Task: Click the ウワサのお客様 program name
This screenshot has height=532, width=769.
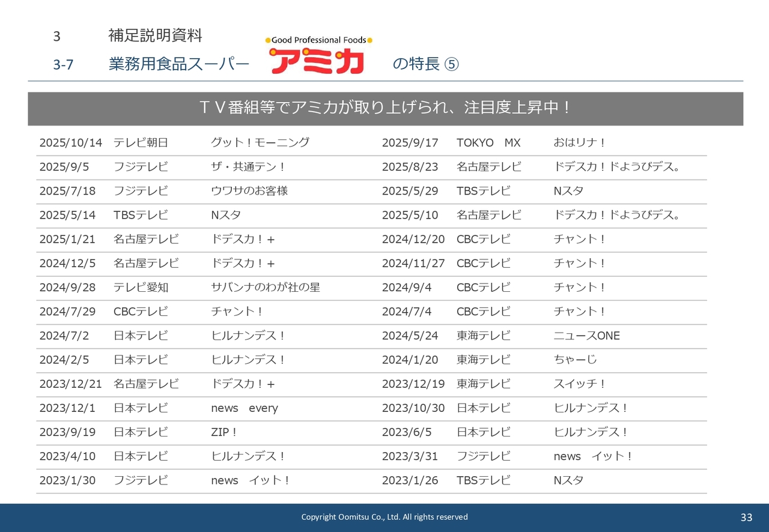Action: [x=249, y=191]
